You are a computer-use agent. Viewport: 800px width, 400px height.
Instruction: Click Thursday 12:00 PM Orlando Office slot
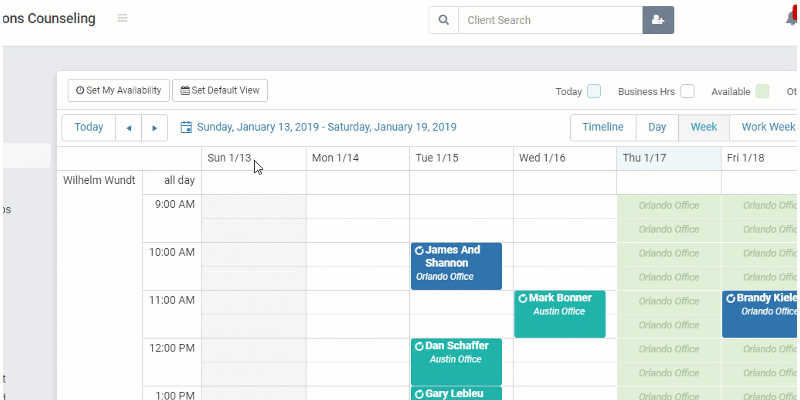(669, 351)
